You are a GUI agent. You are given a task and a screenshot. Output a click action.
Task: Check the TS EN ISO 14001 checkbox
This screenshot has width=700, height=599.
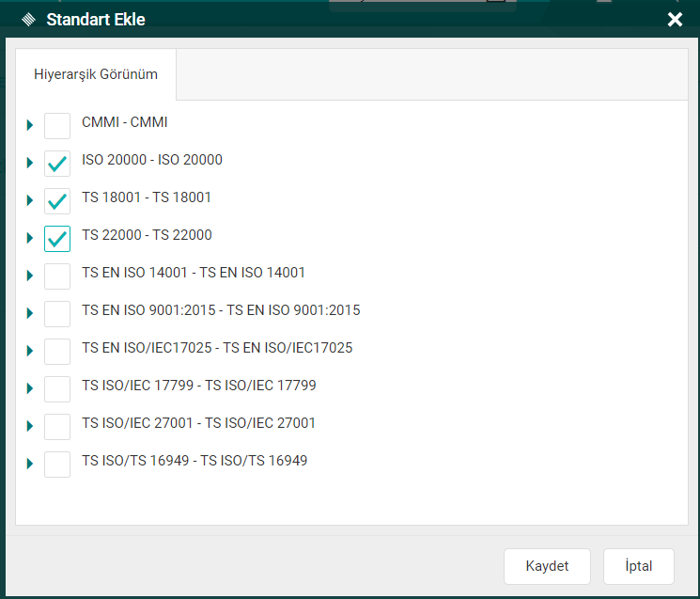[57, 276]
